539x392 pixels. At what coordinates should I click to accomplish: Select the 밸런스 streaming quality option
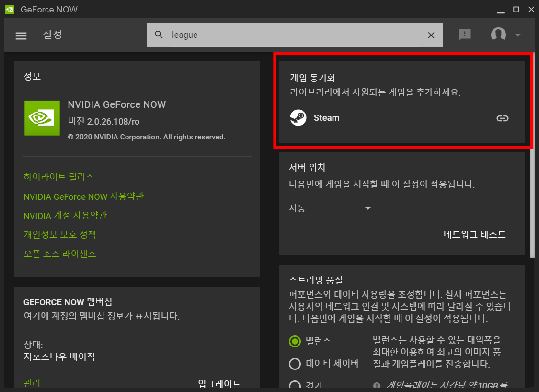click(295, 342)
